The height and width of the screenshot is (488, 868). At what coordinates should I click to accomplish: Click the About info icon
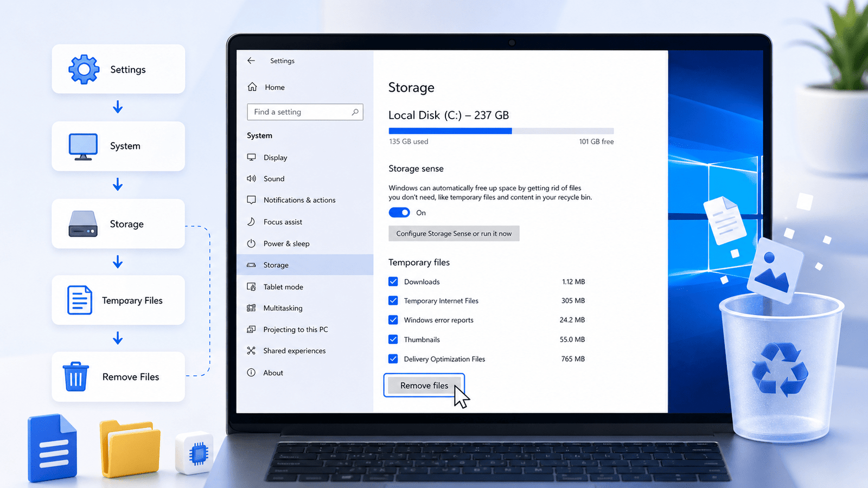(251, 373)
